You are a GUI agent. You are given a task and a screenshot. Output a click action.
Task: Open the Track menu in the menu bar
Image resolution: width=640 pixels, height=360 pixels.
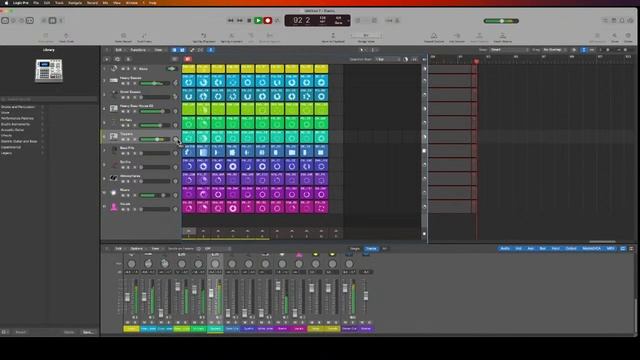pos(59,2)
